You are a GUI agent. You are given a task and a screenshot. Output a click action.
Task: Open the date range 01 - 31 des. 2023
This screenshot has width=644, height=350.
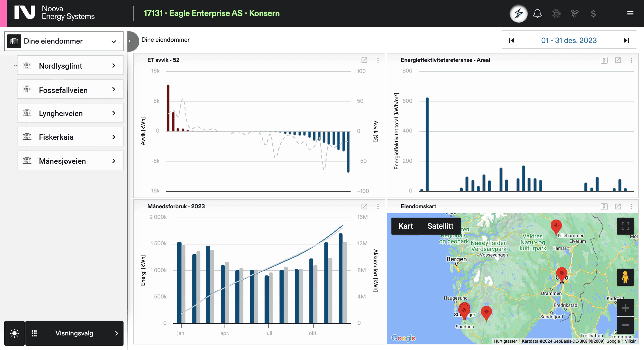click(x=569, y=40)
